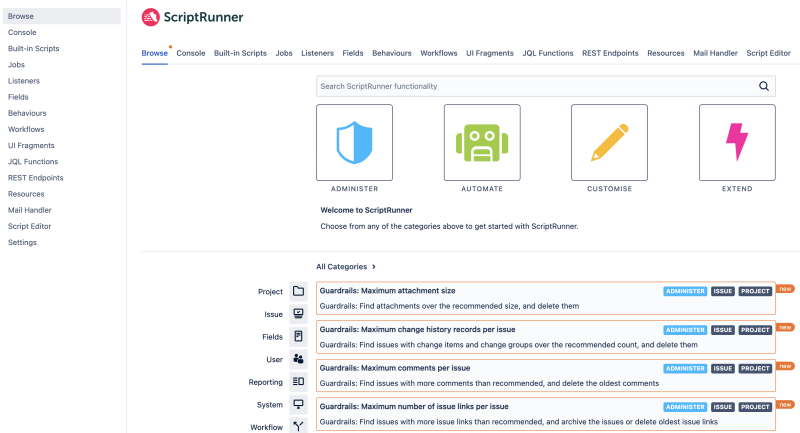The width and height of the screenshot is (800, 433).
Task: Expand the All Categories chevron
Action: [374, 267]
